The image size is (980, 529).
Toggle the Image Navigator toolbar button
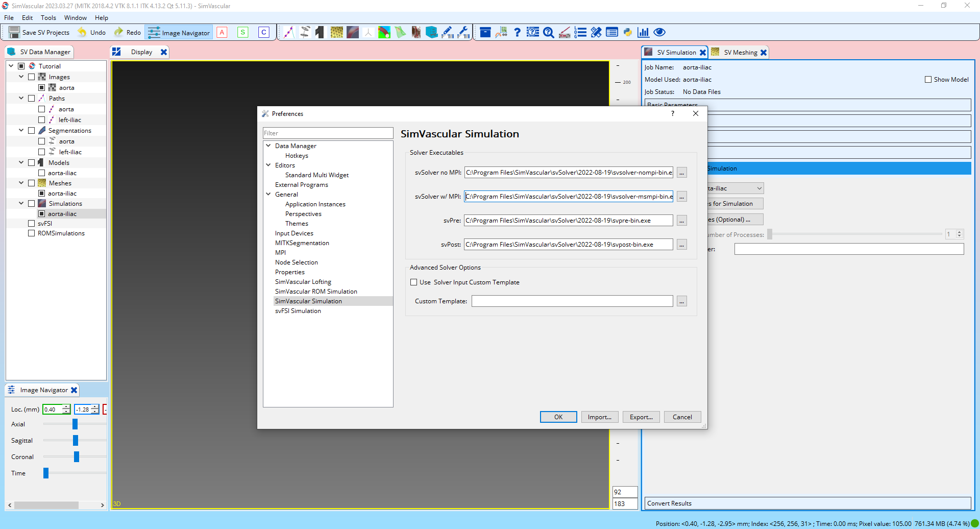(179, 33)
